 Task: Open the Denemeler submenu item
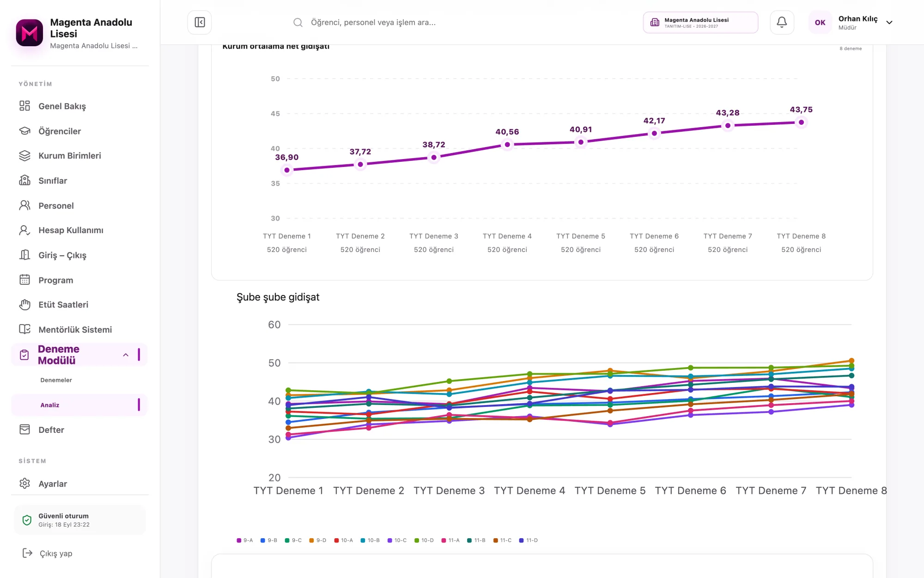point(56,380)
